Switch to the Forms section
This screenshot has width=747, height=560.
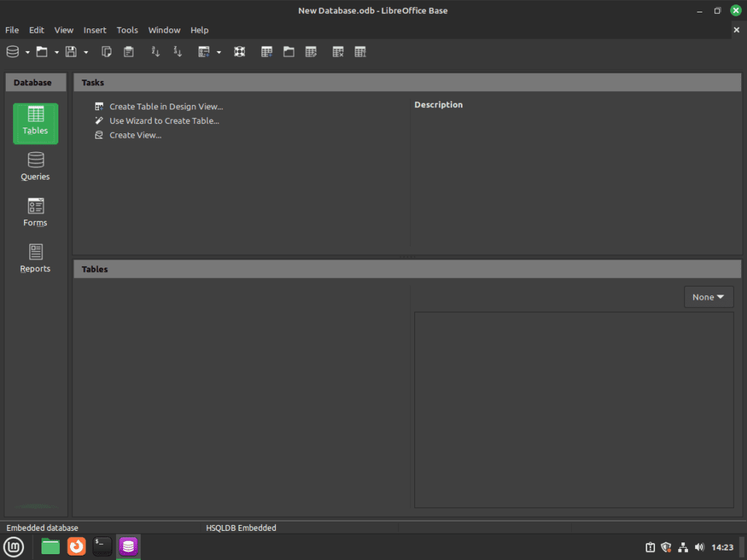[x=35, y=211]
